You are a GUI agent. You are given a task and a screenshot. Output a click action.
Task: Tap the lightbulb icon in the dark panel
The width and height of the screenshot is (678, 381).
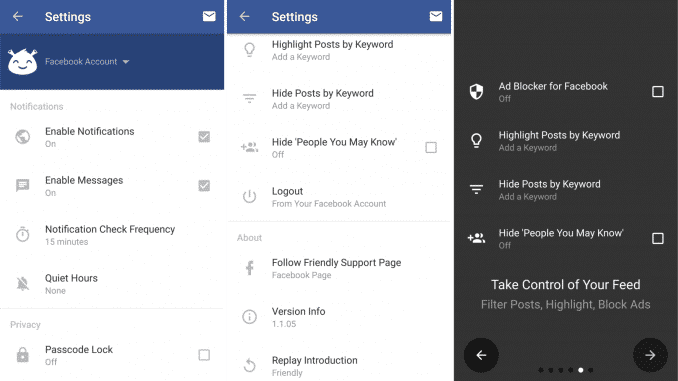click(x=476, y=141)
